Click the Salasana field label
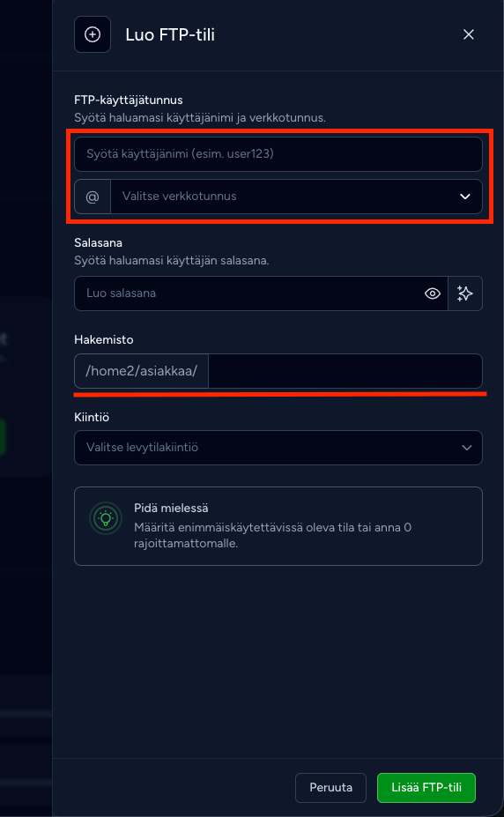The image size is (504, 817). click(x=99, y=242)
